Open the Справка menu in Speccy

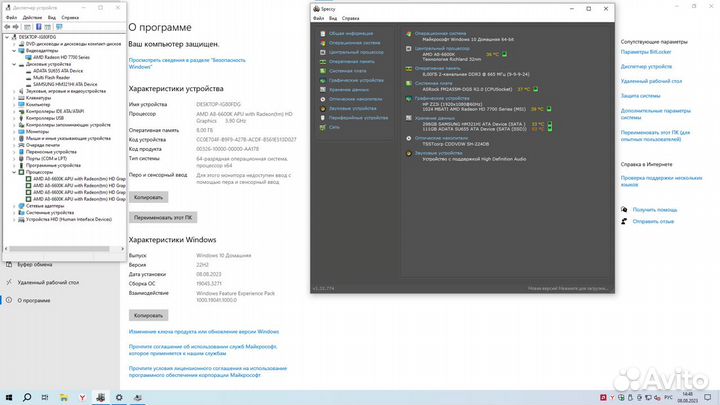click(x=352, y=19)
